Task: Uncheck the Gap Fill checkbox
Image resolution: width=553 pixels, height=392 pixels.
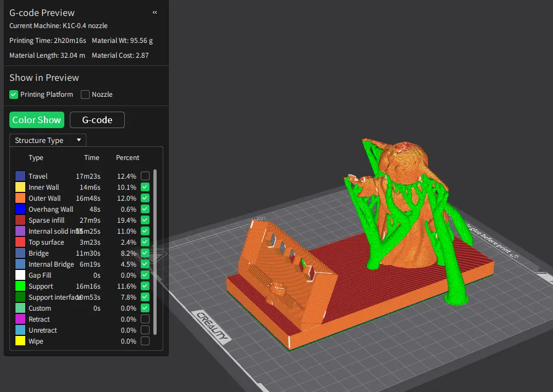Action: click(145, 275)
